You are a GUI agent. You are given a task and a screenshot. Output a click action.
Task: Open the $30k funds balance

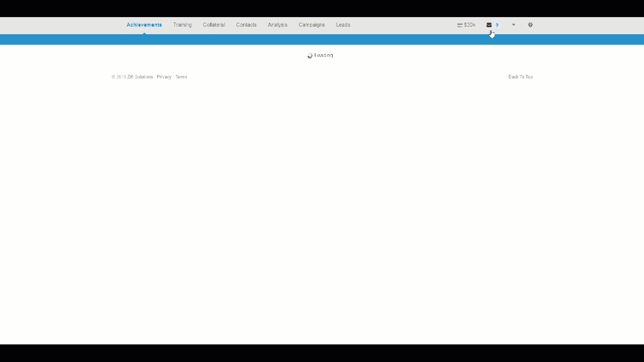[x=466, y=25]
